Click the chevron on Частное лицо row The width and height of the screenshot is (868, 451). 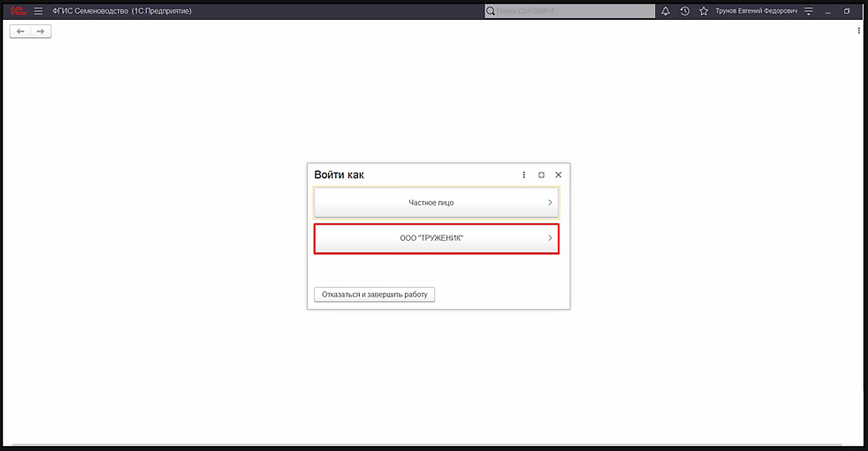pos(550,202)
